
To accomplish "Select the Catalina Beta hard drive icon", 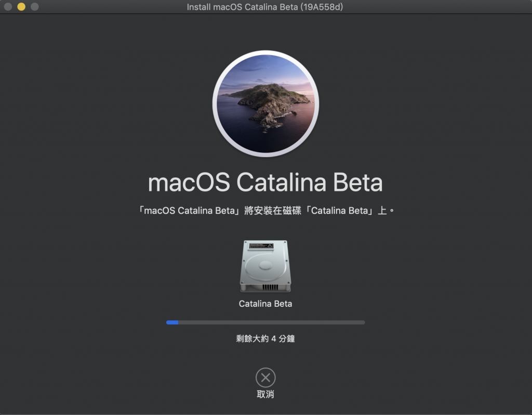I will click(x=265, y=266).
